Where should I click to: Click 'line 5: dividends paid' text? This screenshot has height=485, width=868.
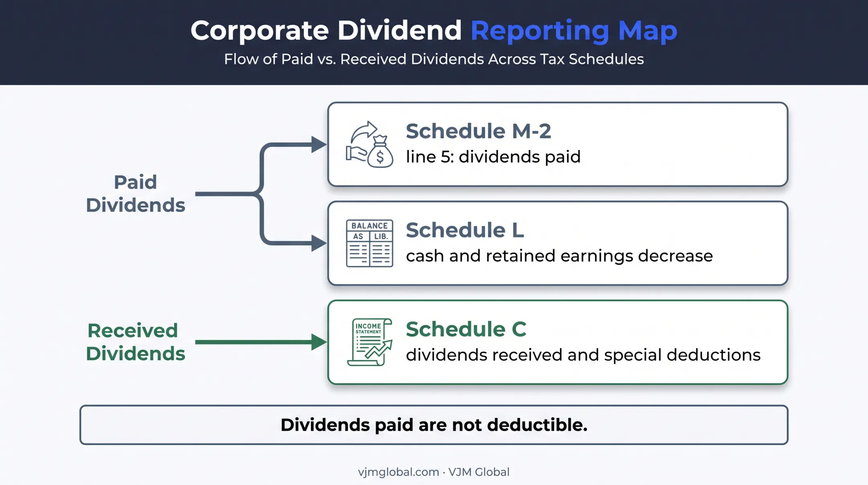(493, 157)
